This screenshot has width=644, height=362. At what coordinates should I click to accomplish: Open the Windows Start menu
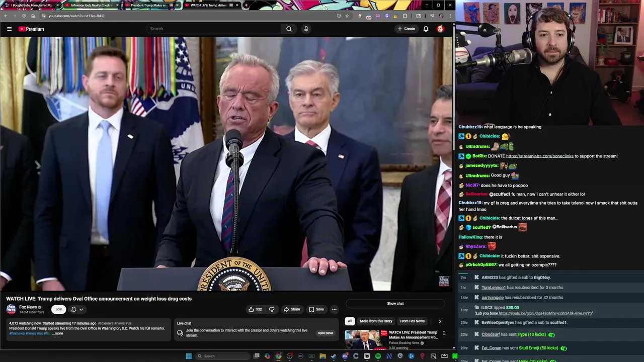tap(189, 356)
